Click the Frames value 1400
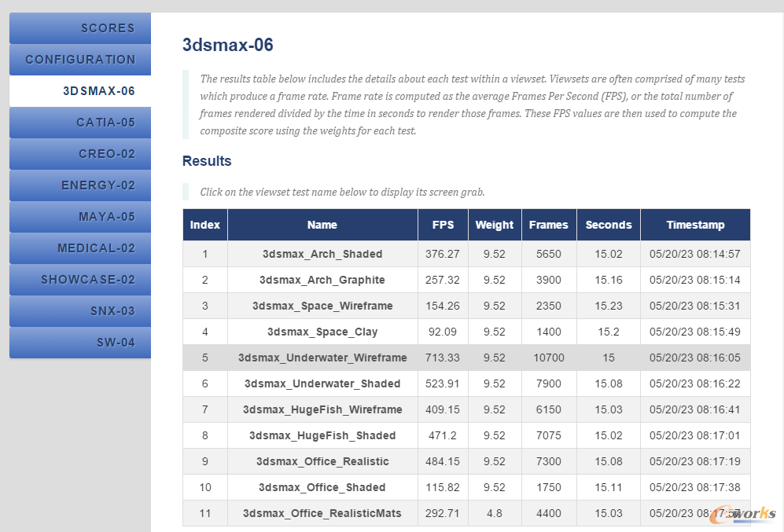The height and width of the screenshot is (532, 784). pos(549,332)
